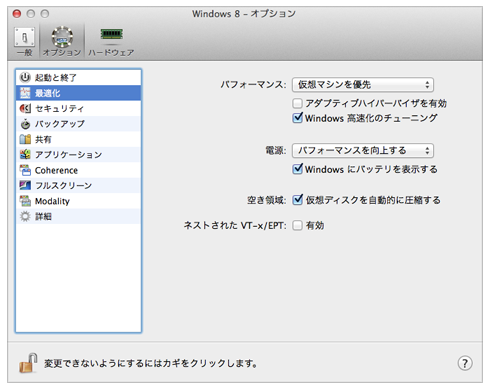The width and height of the screenshot is (492, 391).
Task: Click the 変更できないようにするにはカギをクリックします text
Action: 151,363
